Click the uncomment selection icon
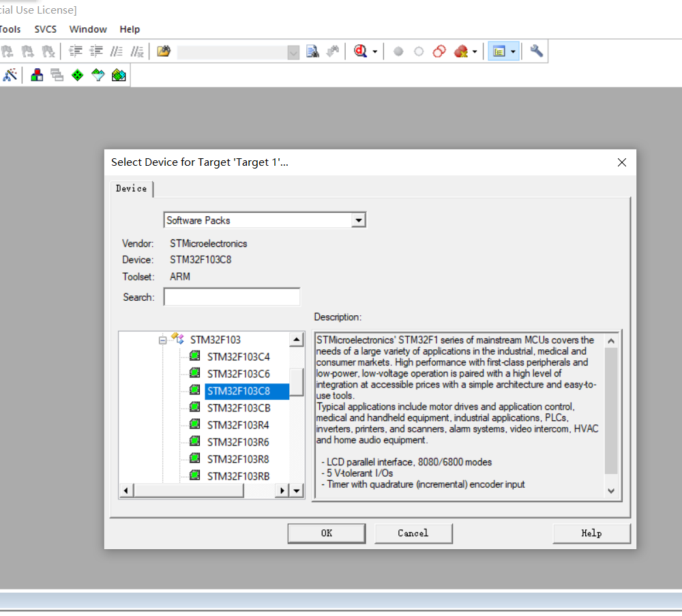 click(x=137, y=51)
